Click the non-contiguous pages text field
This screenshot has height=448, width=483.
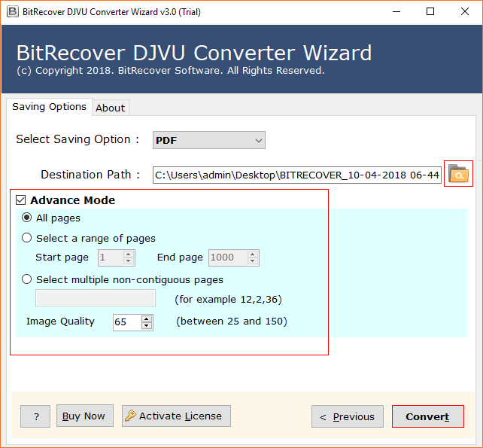click(96, 298)
